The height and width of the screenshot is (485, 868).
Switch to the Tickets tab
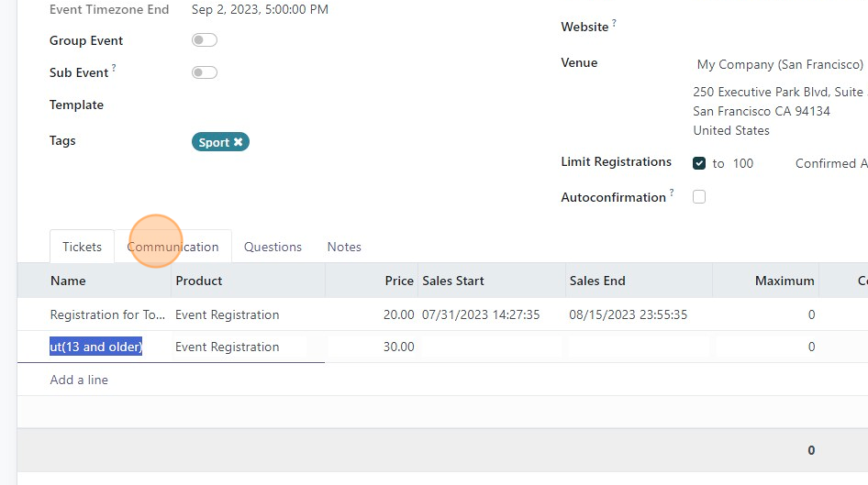point(82,247)
